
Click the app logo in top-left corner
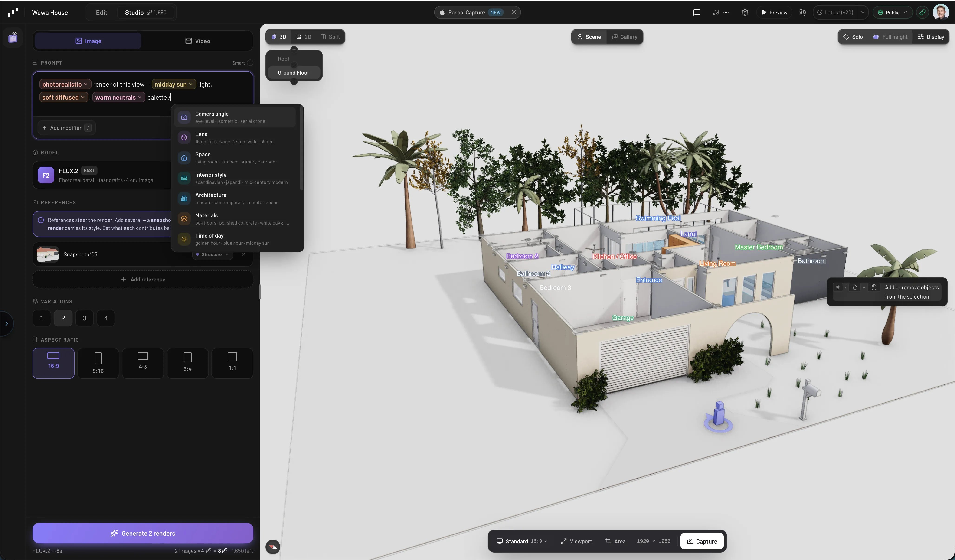pyautogui.click(x=13, y=13)
